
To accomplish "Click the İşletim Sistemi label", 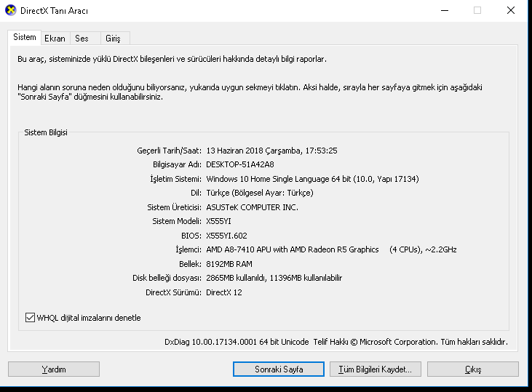I will click(175, 179).
